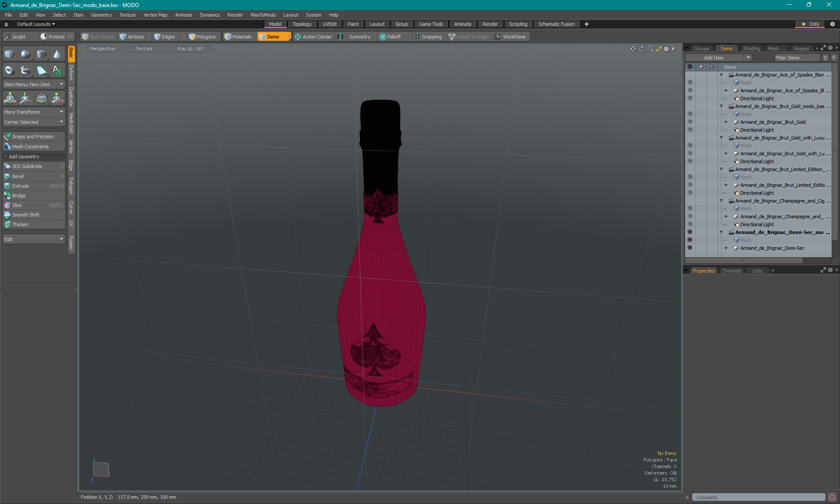
Task: Click the Slice tool
Action: [34, 205]
